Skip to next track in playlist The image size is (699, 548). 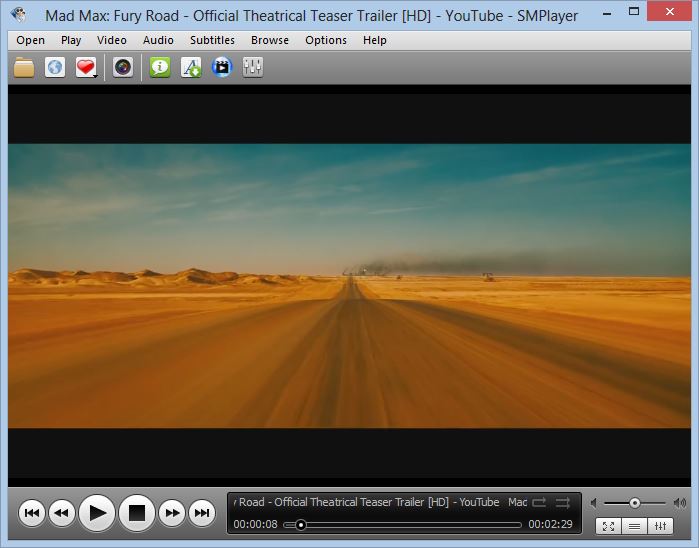point(202,513)
